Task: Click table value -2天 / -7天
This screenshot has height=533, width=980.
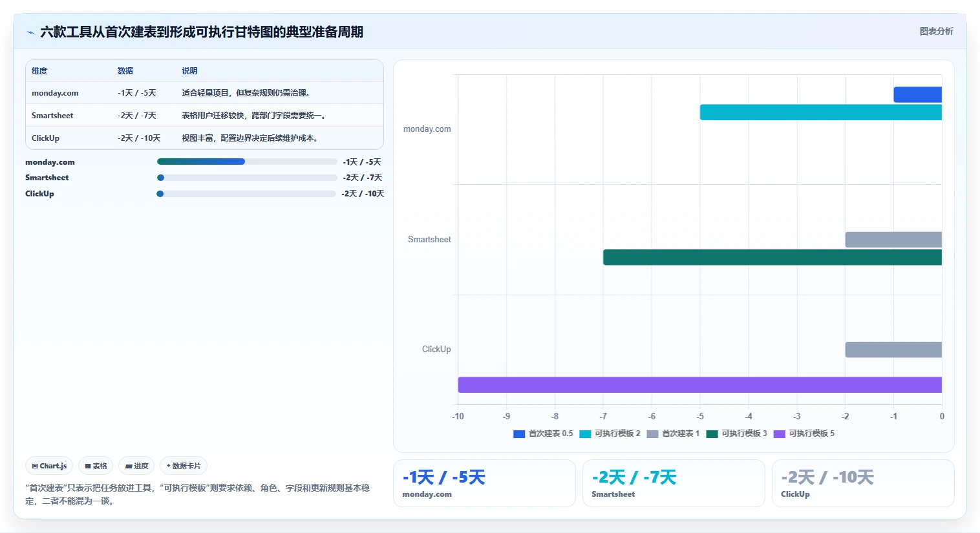Action: [137, 116]
